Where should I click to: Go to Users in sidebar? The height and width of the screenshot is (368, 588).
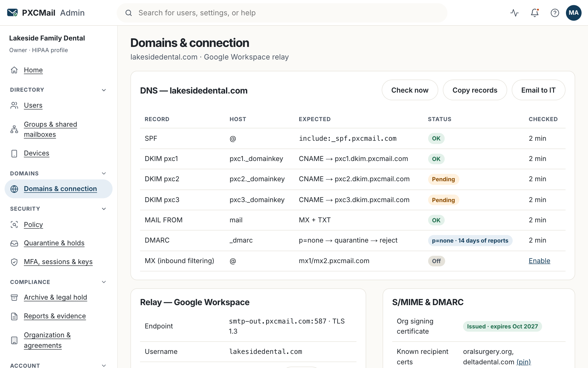coord(33,105)
